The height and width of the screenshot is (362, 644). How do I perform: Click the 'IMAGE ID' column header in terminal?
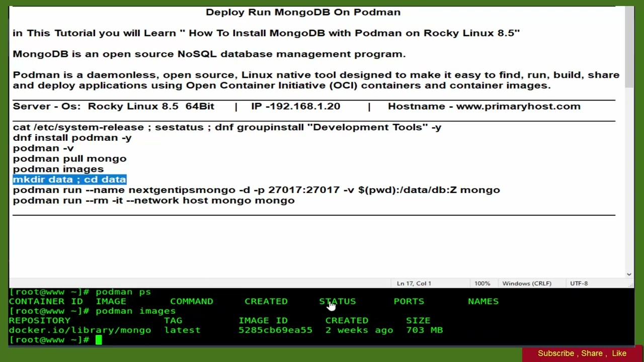(263, 320)
